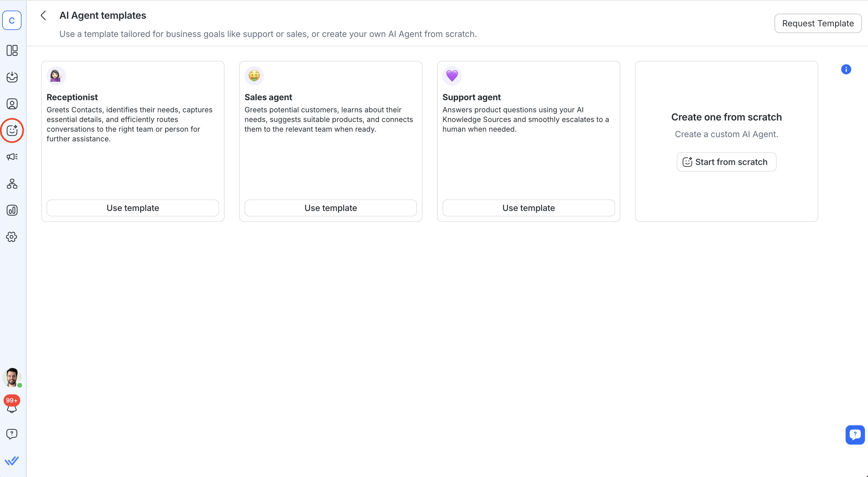This screenshot has height=477, width=868.
Task: Open the Contacts icon in sidebar
Action: tap(12, 104)
